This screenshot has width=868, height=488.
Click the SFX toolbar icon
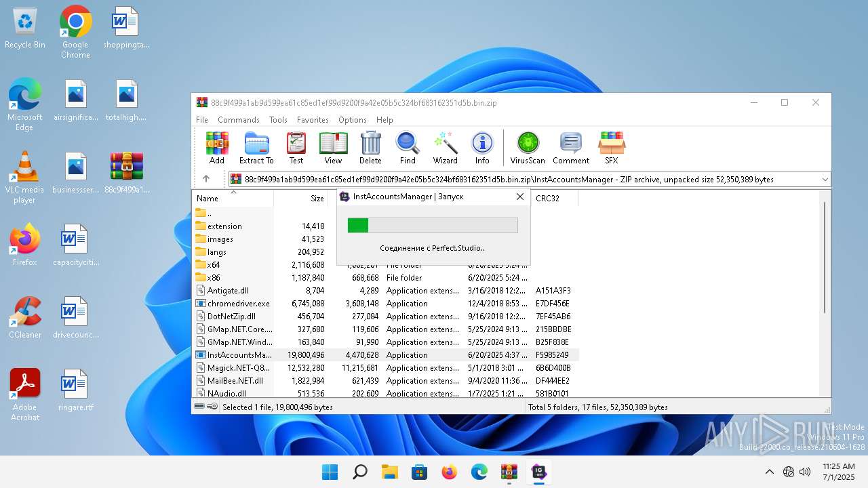pos(611,148)
